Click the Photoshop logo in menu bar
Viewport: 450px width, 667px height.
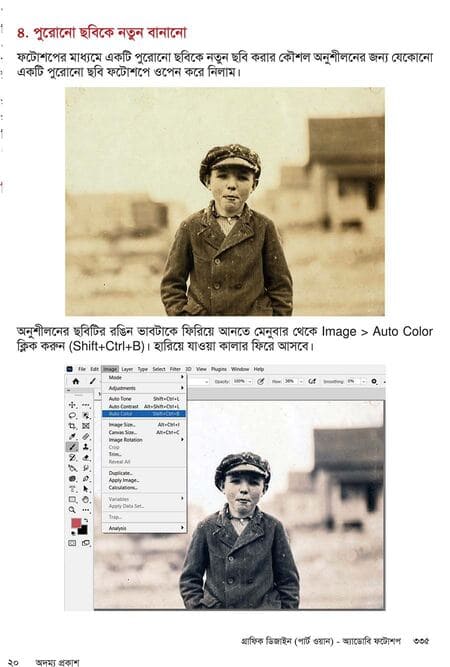[70, 369]
